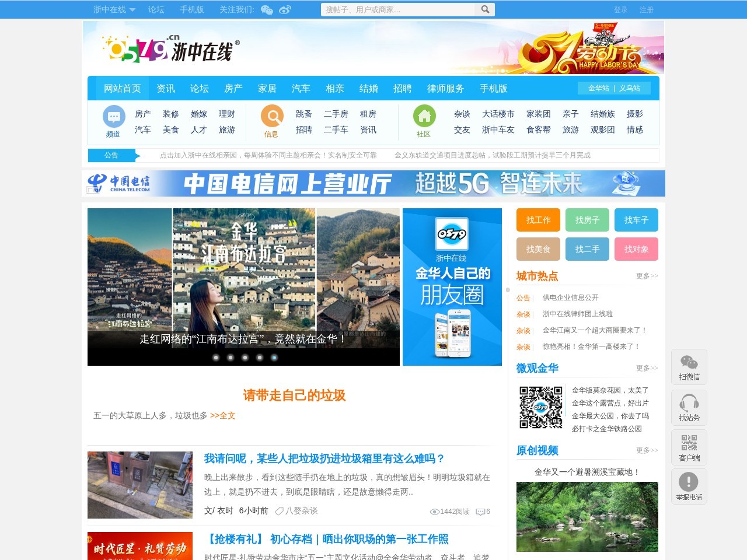Click the 1442阅读 eye icon
The height and width of the screenshot is (560, 747).
coord(434,512)
